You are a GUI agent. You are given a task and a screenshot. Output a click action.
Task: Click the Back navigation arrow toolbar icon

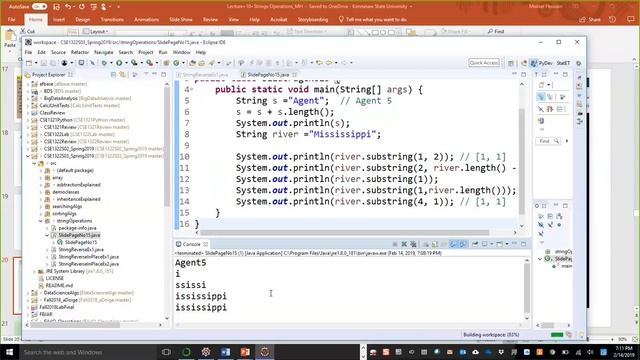tap(329, 63)
